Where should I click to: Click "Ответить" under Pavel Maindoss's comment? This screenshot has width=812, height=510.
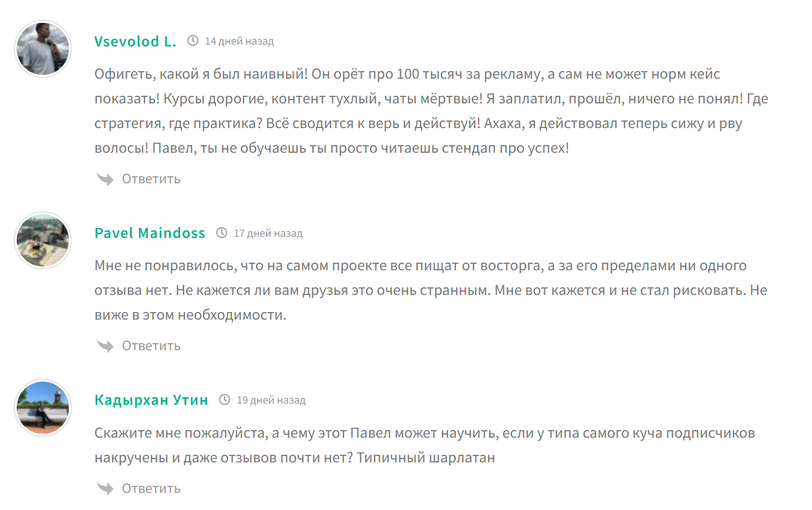[151, 346]
